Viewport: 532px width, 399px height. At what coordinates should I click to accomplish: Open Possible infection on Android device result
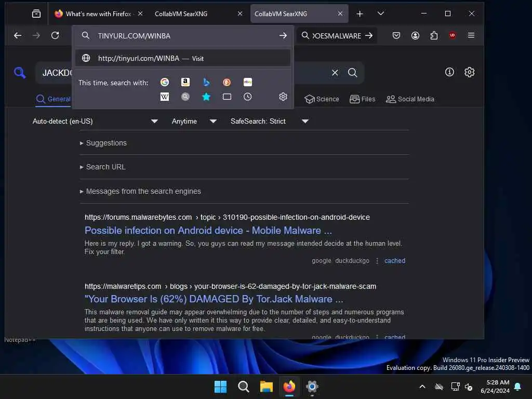(x=208, y=230)
